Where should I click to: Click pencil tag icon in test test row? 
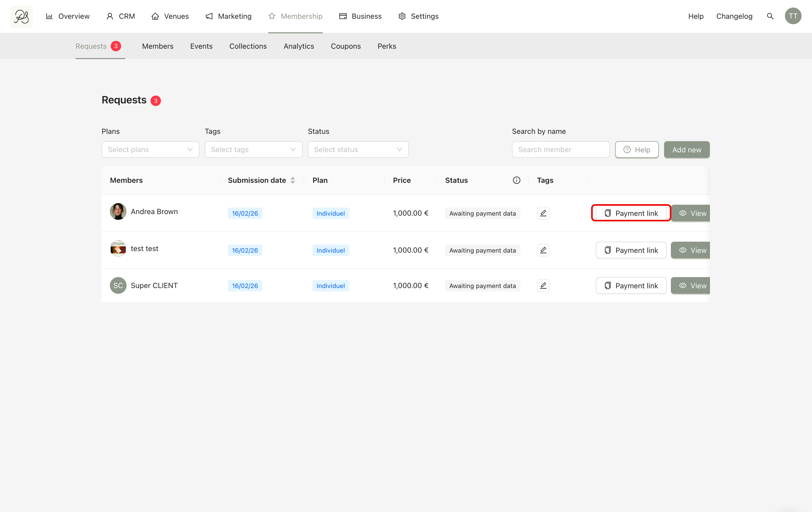point(543,250)
